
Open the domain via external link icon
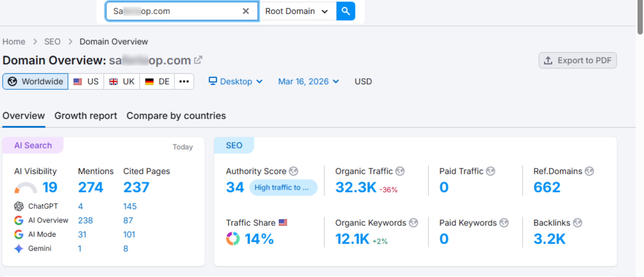coord(199,59)
